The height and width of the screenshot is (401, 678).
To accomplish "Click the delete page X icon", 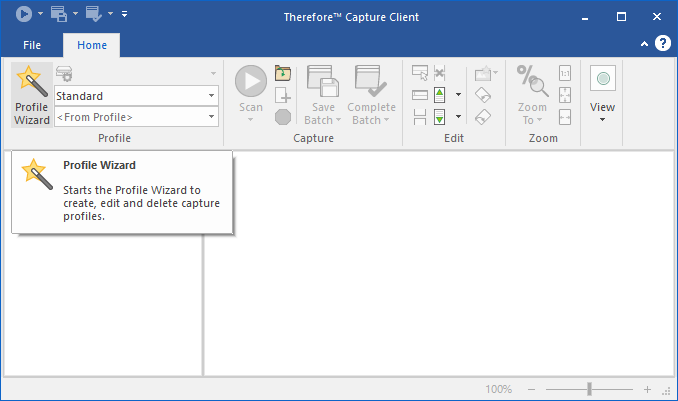I will 439,73.
